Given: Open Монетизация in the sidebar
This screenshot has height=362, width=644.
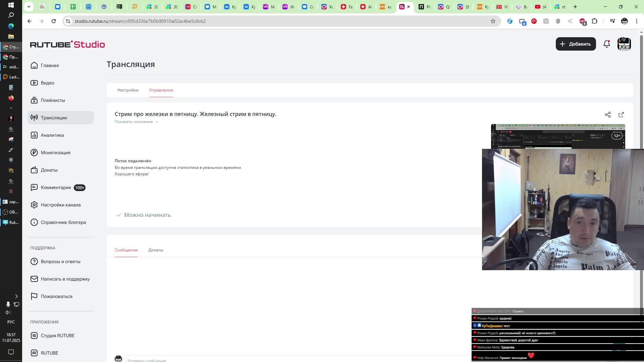Looking at the screenshot, I should [x=55, y=153].
